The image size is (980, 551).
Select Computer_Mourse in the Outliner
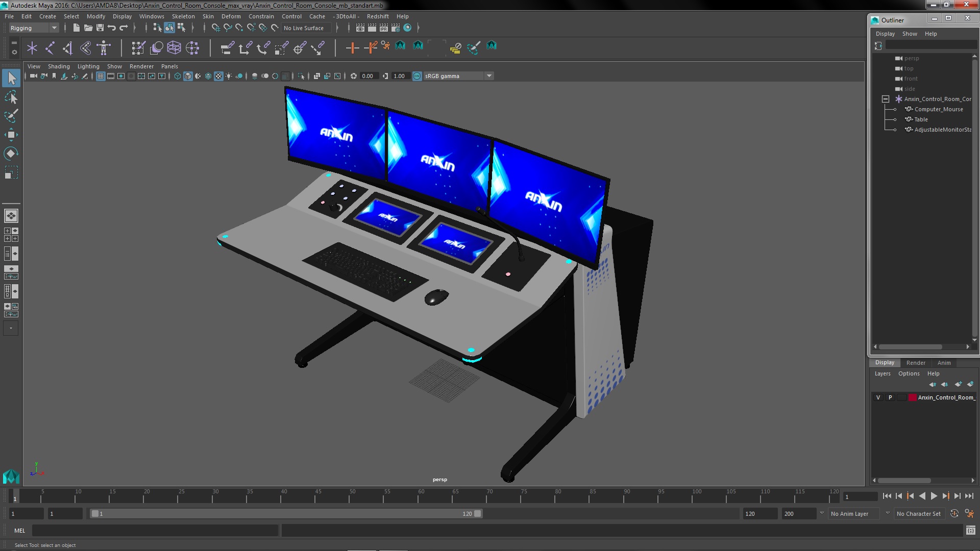pyautogui.click(x=938, y=109)
